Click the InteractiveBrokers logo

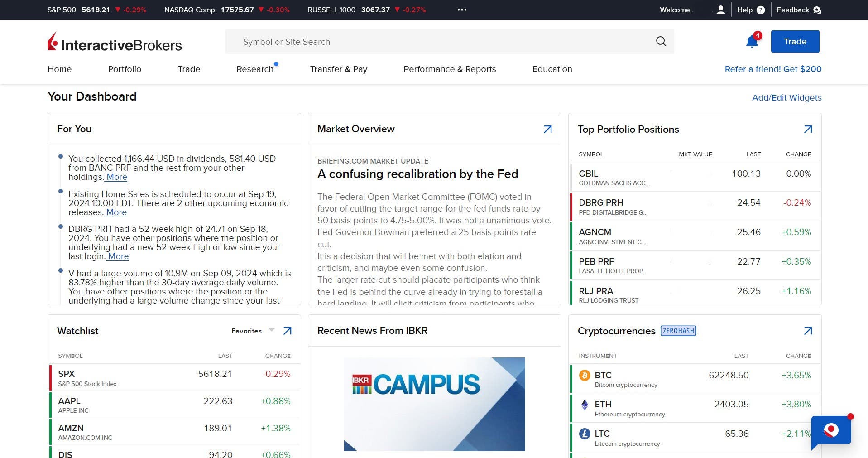click(x=115, y=43)
